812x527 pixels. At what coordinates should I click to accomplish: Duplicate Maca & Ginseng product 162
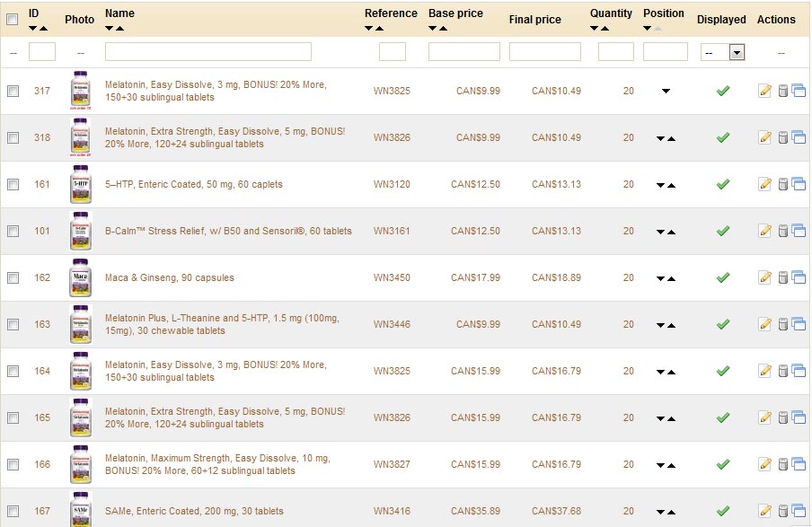coord(799,277)
